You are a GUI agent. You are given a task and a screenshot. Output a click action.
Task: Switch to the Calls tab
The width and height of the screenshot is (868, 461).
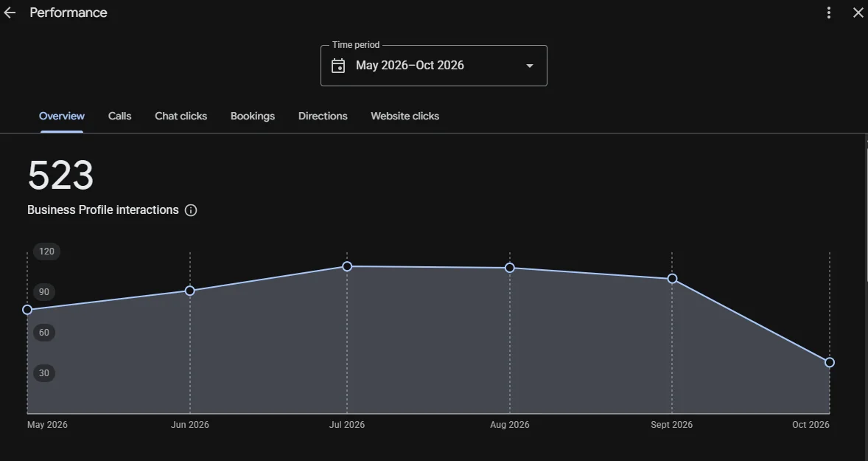click(x=119, y=116)
